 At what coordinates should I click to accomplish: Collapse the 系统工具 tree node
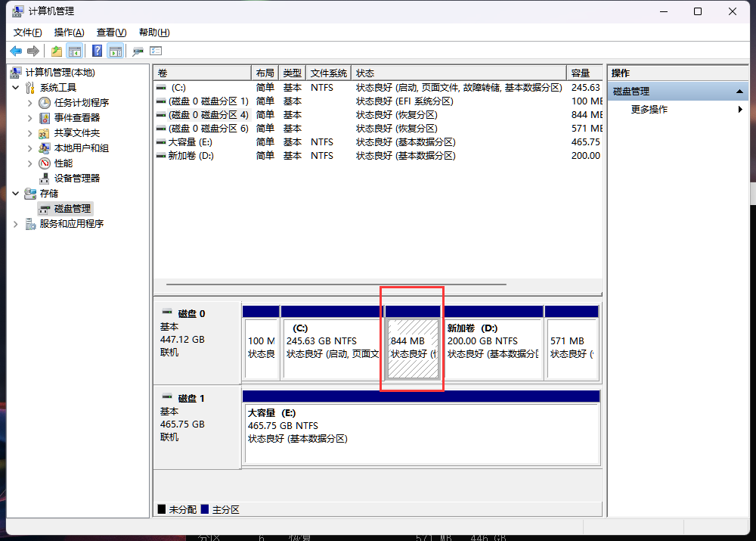coord(15,87)
